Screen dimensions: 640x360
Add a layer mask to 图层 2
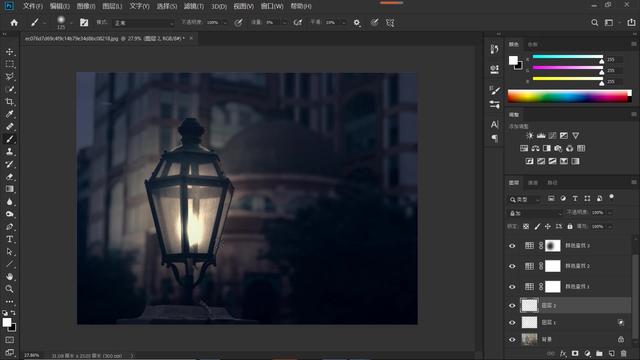(x=575, y=353)
